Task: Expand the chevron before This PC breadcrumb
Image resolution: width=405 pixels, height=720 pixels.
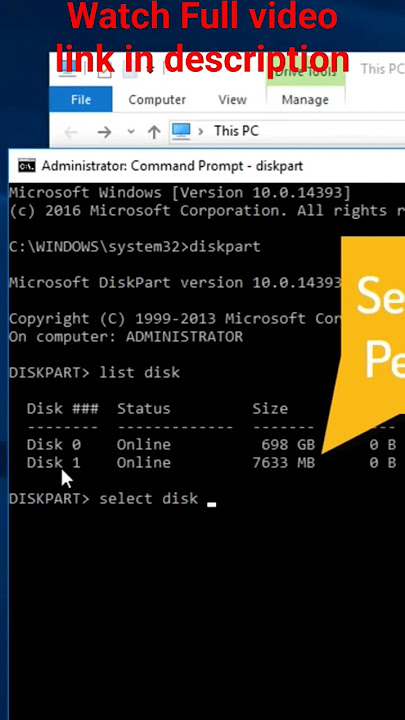Action: (201, 131)
